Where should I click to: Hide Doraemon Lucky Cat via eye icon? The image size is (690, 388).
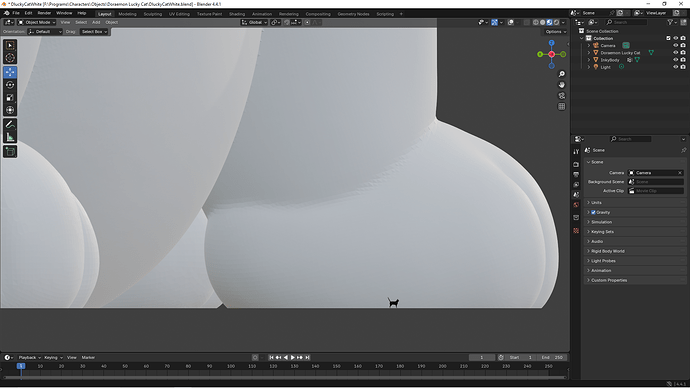tap(675, 52)
